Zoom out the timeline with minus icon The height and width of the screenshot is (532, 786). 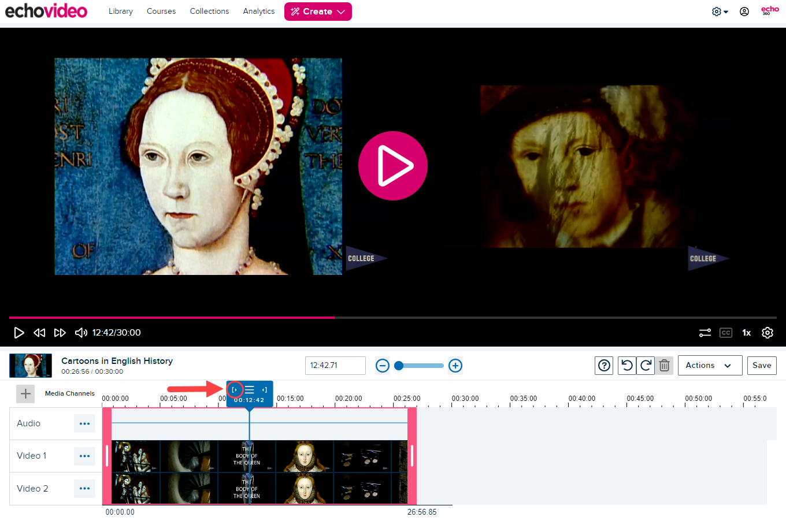[383, 366]
